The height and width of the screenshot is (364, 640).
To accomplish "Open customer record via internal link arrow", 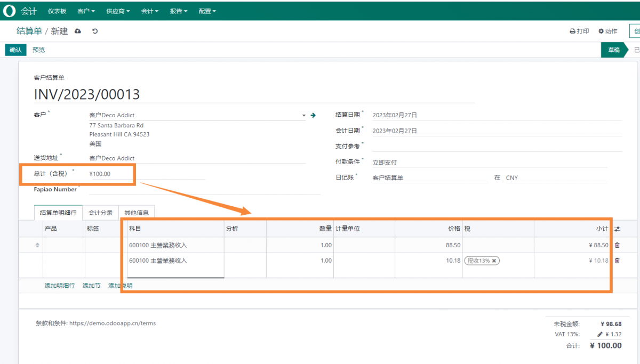I will click(313, 115).
